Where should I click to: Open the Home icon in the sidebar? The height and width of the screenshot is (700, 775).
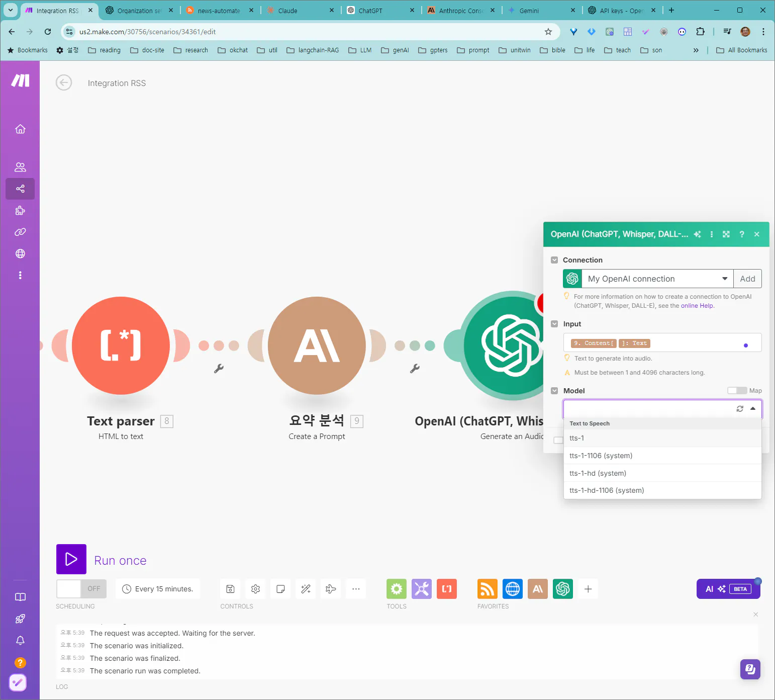pos(20,129)
